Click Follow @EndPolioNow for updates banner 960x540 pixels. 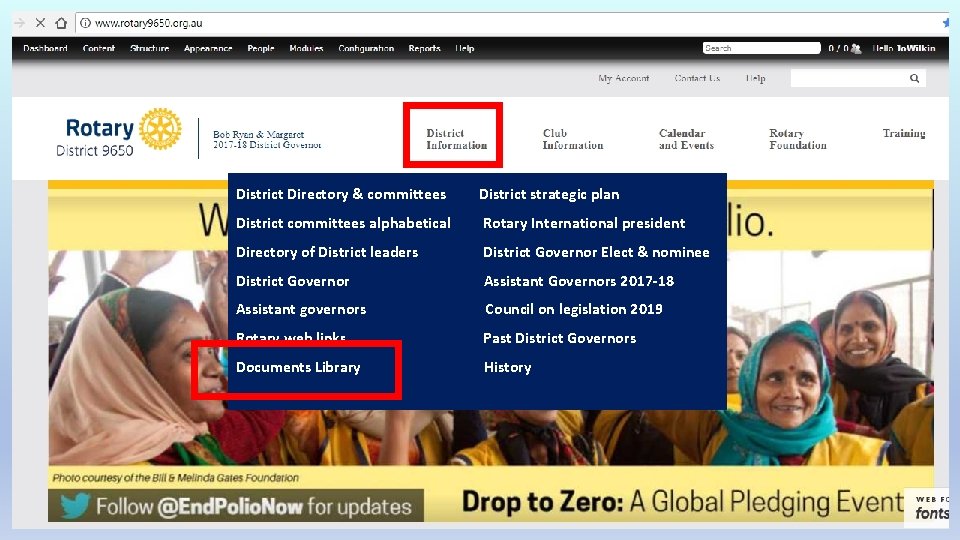[236, 505]
